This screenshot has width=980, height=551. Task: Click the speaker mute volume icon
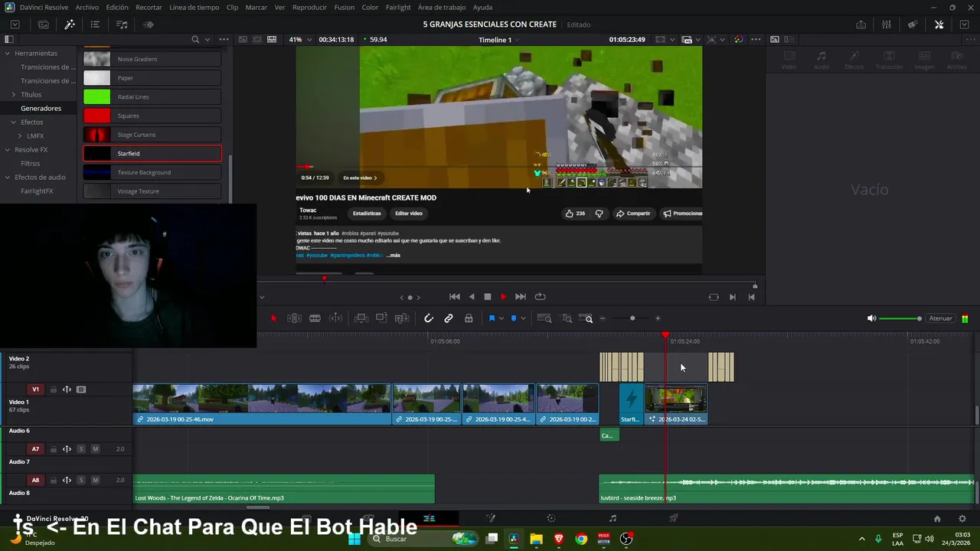click(x=871, y=318)
